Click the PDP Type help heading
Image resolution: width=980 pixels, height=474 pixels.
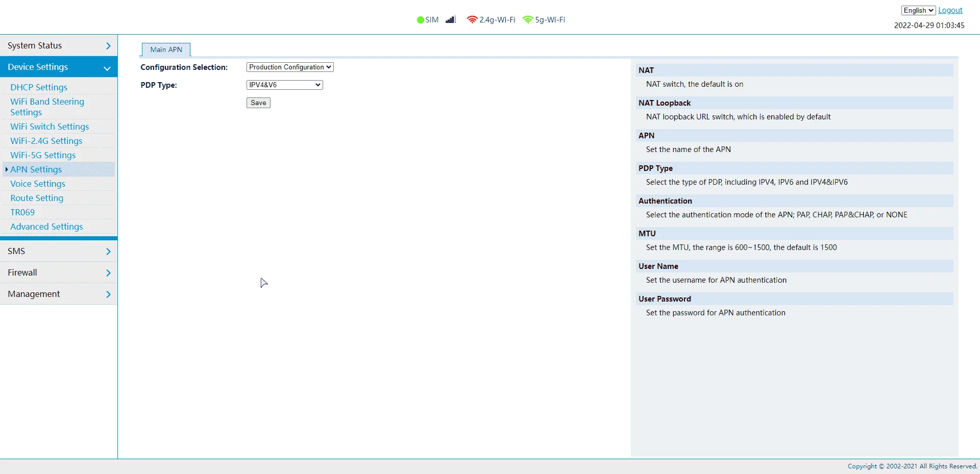coord(655,168)
